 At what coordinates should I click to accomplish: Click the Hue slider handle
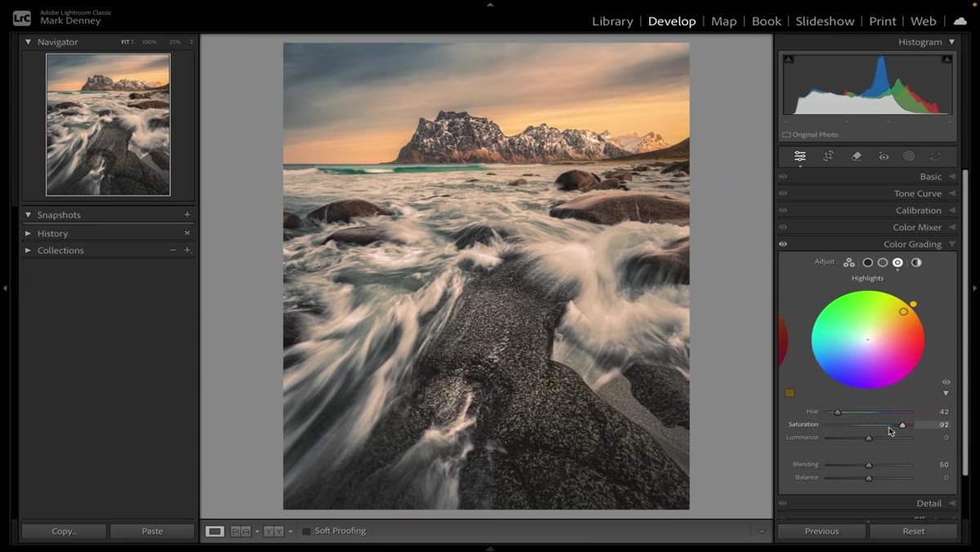point(837,412)
